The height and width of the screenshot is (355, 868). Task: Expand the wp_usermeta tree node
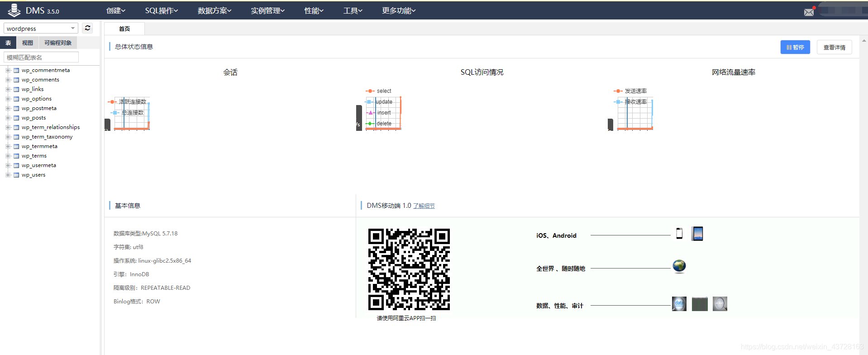point(8,165)
